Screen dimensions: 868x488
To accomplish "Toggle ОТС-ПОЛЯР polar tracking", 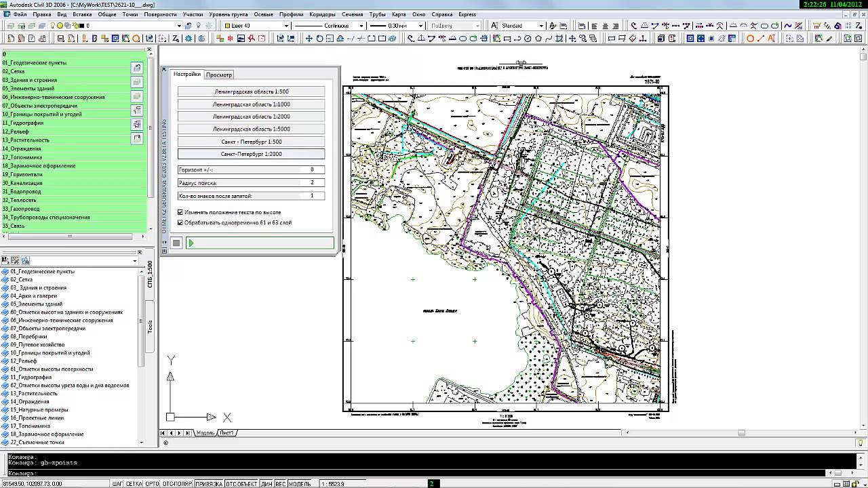I will [x=177, y=484].
